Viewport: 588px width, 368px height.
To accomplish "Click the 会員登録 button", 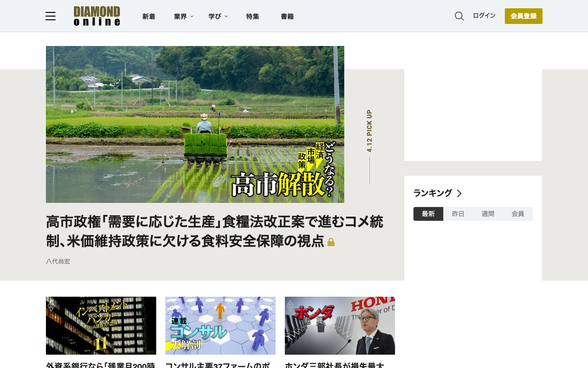I will [524, 16].
